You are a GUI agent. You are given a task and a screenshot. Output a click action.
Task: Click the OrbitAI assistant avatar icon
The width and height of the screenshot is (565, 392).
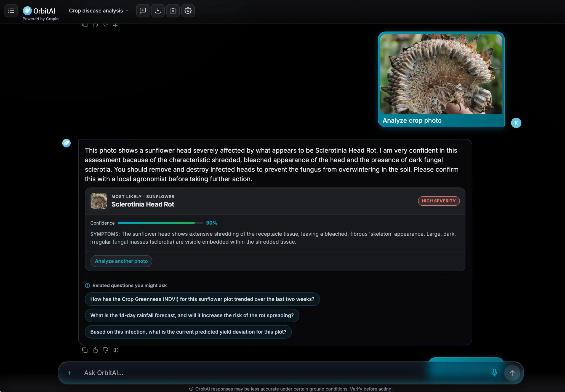pos(66,143)
